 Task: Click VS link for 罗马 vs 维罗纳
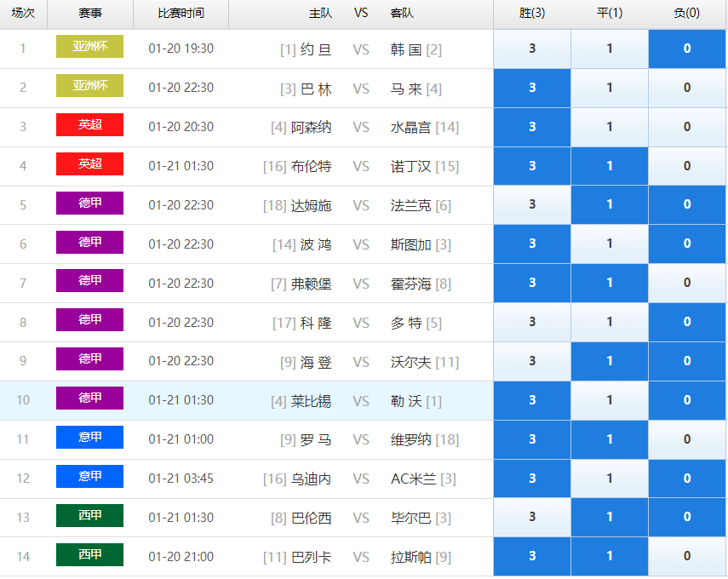(x=361, y=439)
